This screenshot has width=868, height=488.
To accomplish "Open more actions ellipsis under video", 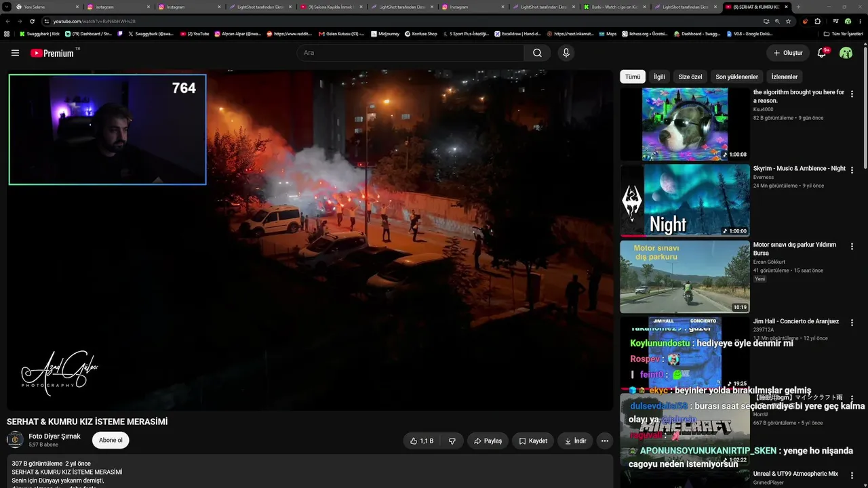I will click(x=604, y=441).
